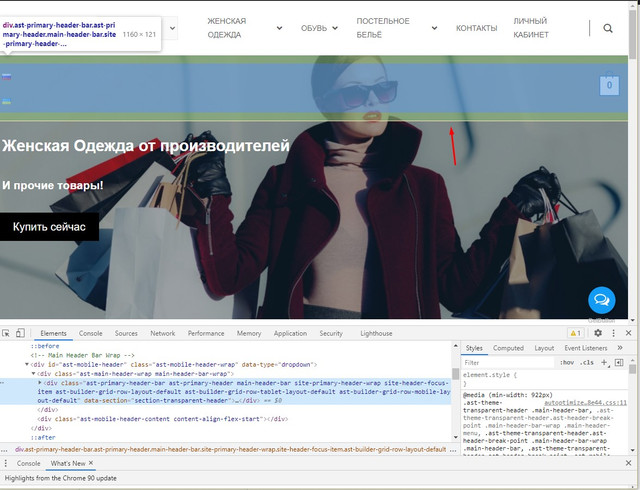The height and width of the screenshot is (490, 640).
Task: Select the ast-mobile-header-content div row
Action: 162,419
